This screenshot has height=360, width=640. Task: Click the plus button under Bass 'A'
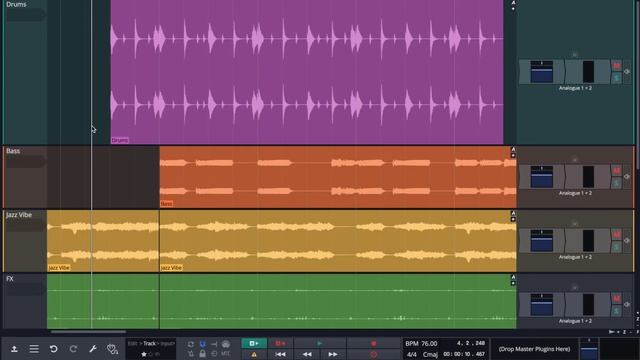[513, 156]
